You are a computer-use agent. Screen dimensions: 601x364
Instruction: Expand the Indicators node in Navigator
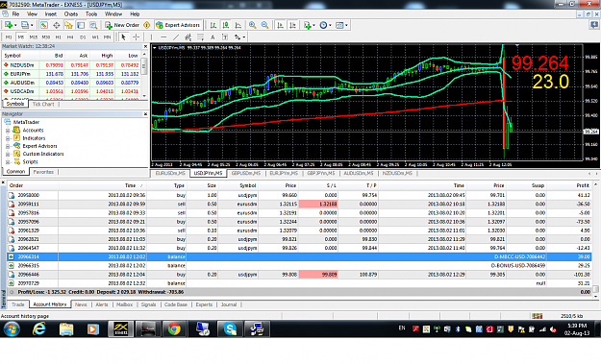click(8, 138)
